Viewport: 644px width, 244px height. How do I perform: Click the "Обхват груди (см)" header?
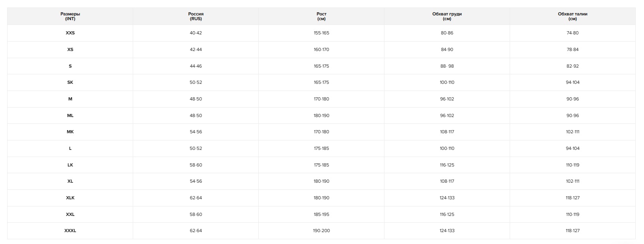coord(447,16)
